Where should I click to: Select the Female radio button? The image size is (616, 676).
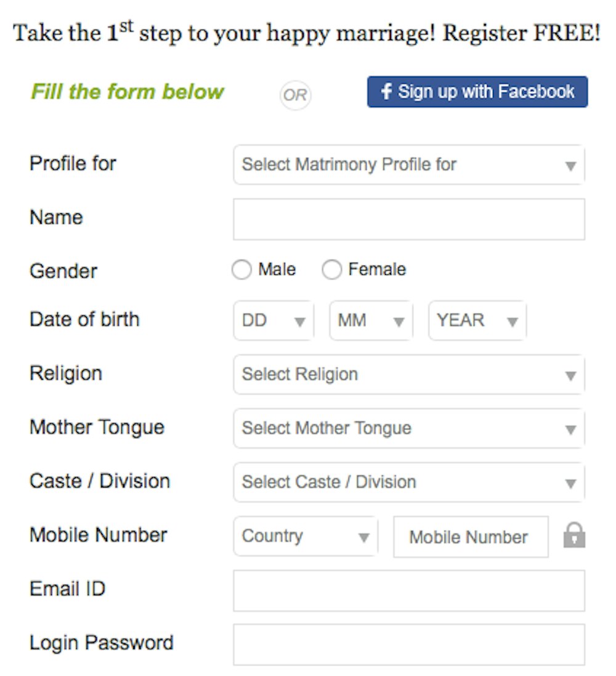(332, 270)
